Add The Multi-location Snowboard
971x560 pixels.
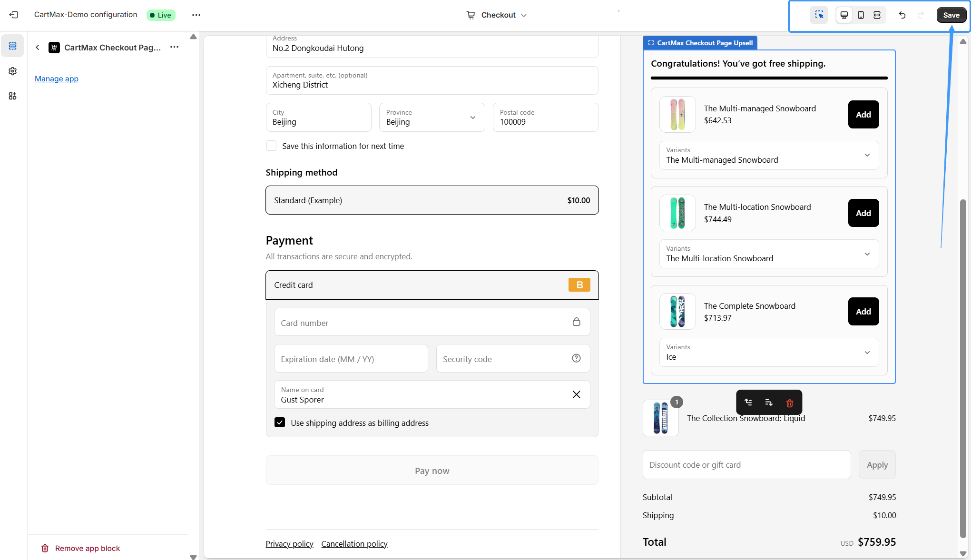863,213
